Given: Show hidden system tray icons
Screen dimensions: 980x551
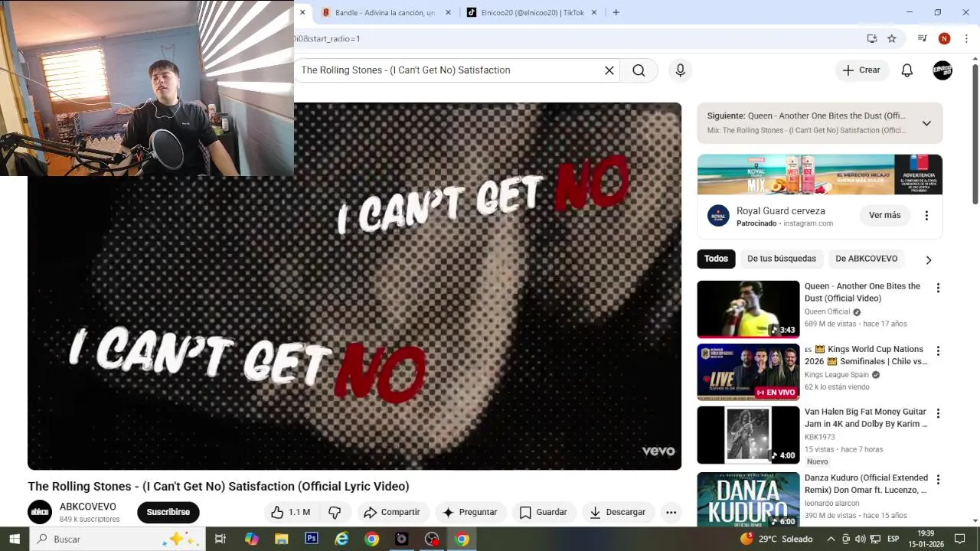Looking at the screenshot, I should tap(831, 539).
